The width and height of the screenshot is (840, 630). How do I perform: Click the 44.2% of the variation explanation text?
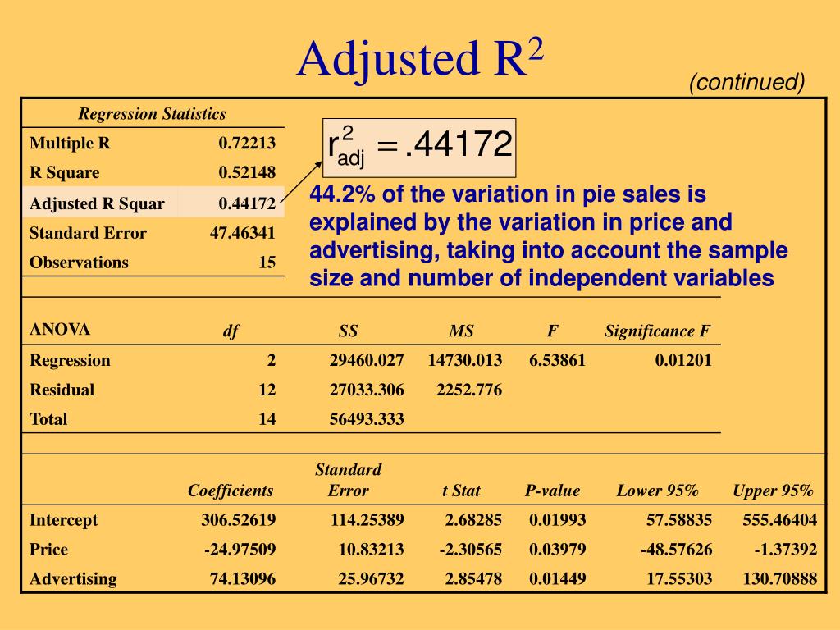[x=548, y=235]
